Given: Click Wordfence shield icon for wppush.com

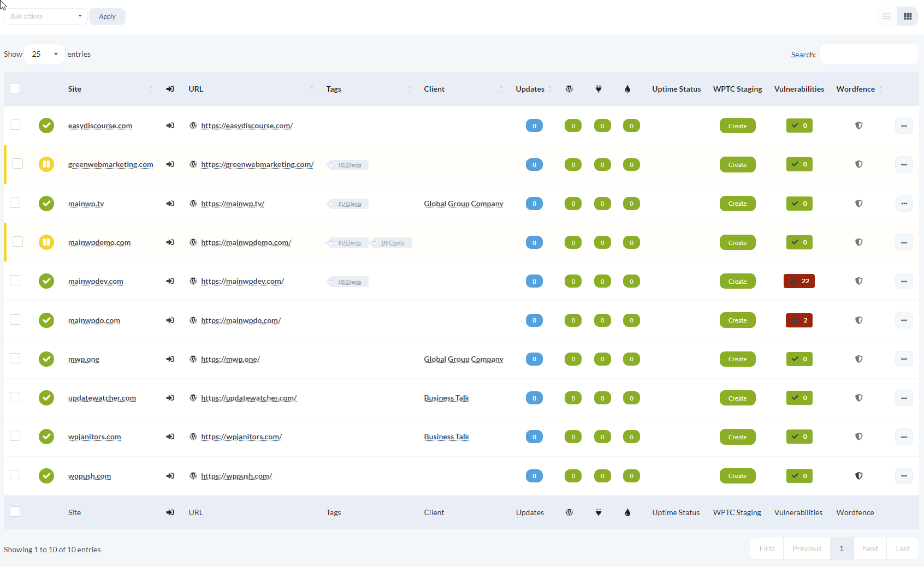Looking at the screenshot, I should pos(859,476).
